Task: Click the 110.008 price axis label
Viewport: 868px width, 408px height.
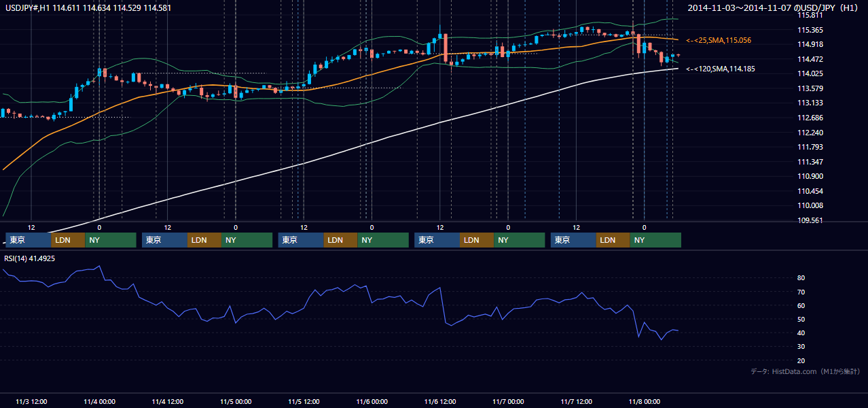Action: coord(810,205)
